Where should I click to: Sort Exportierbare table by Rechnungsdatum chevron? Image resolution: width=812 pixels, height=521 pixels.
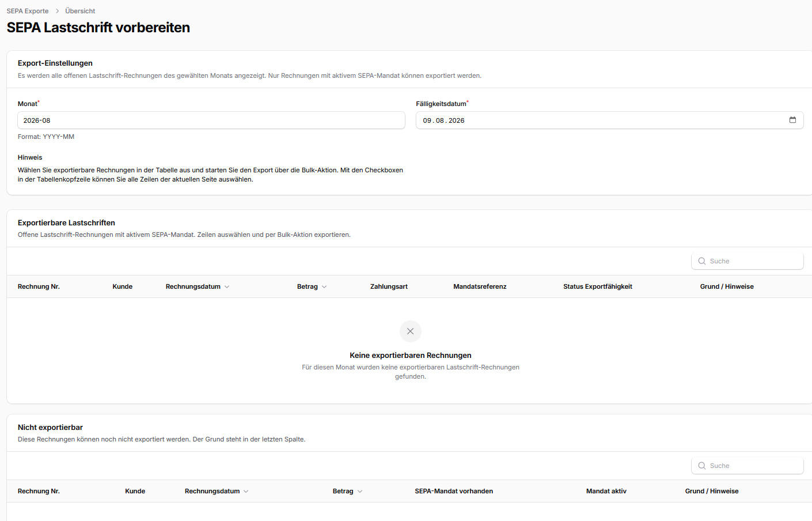point(227,286)
